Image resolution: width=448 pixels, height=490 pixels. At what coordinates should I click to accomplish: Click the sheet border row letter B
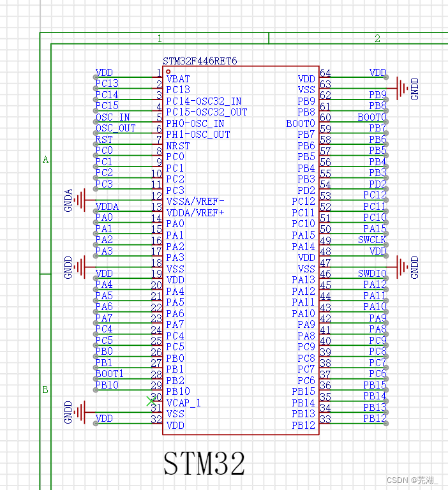[x=45, y=390]
